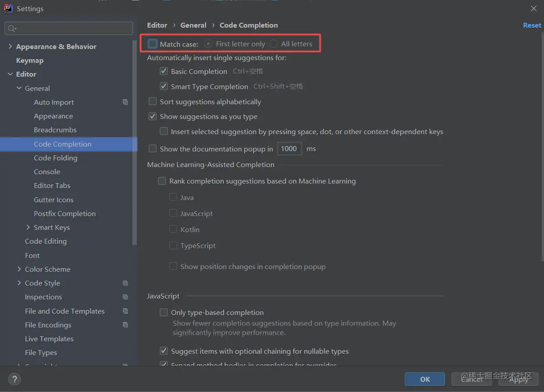Click the documentation popup delay field
The image size is (544, 392).
(x=289, y=149)
